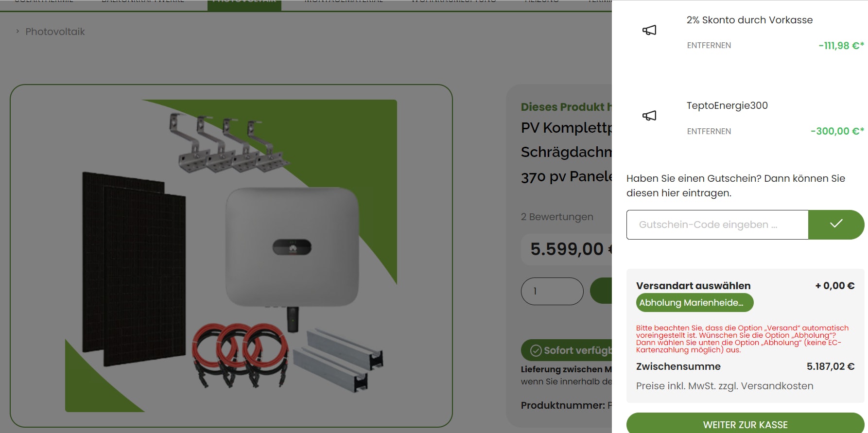Screen dimensions: 868x433
Task: Click the megaphone icon beside TeptoEnergie300
Action: pyautogui.click(x=649, y=116)
